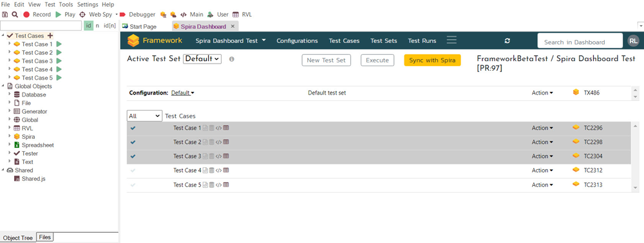
Task: Toggle the n filter mode
Action: 97,26
